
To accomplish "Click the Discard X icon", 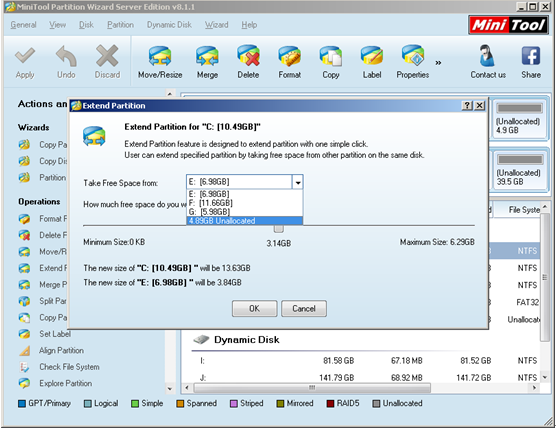I will pyautogui.click(x=107, y=56).
